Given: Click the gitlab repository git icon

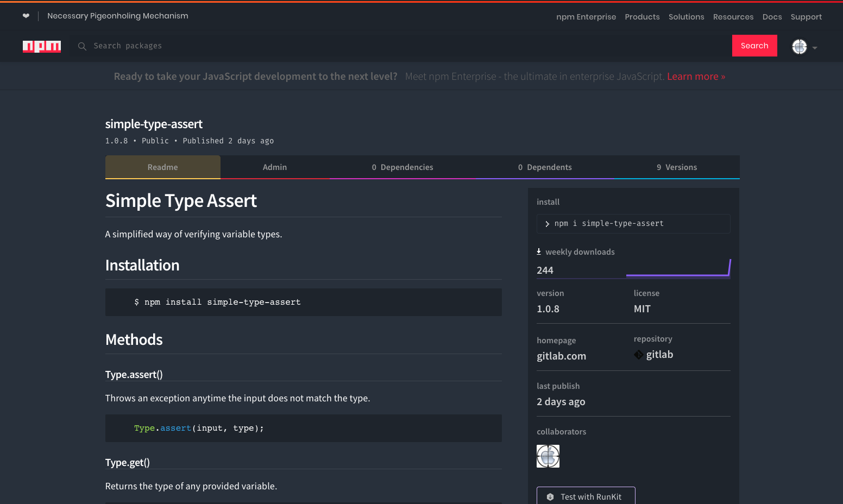Looking at the screenshot, I should (x=639, y=355).
